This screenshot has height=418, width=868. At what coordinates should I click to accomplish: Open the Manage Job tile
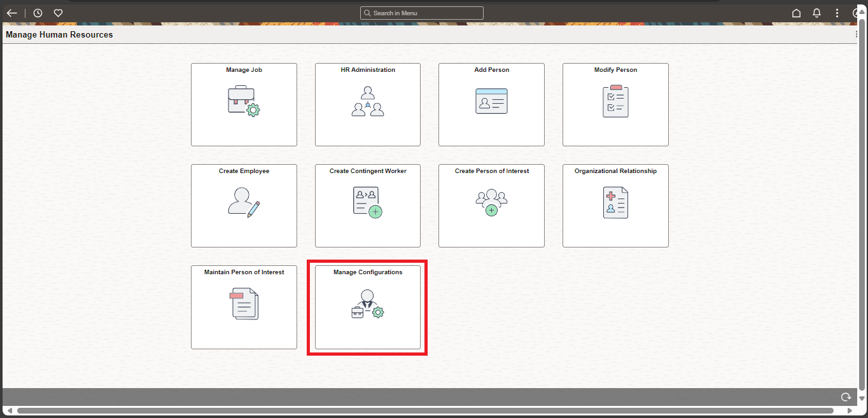244,104
